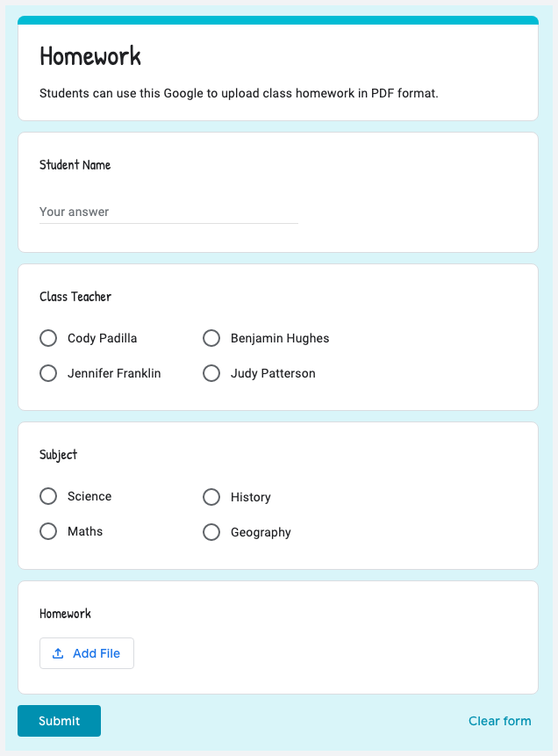Select radio button for Jennifer Franklin
The height and width of the screenshot is (756, 558).
(x=48, y=373)
